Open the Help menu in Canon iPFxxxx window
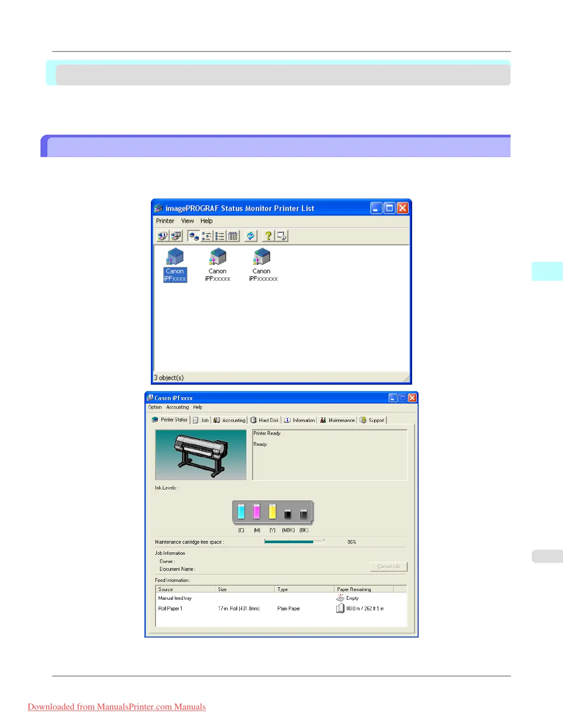Viewport: 563px width, 728px height. point(198,407)
